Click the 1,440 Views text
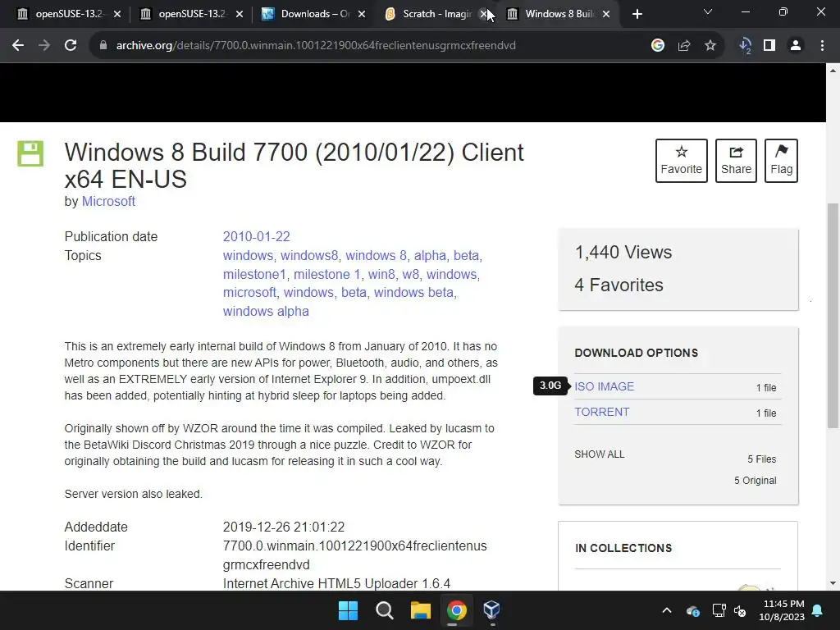 pyautogui.click(x=623, y=253)
